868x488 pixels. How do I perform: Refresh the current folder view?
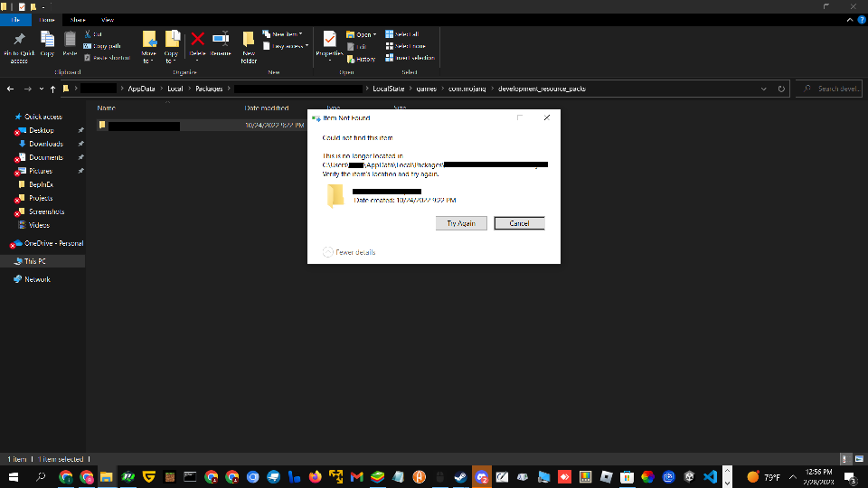coord(781,89)
